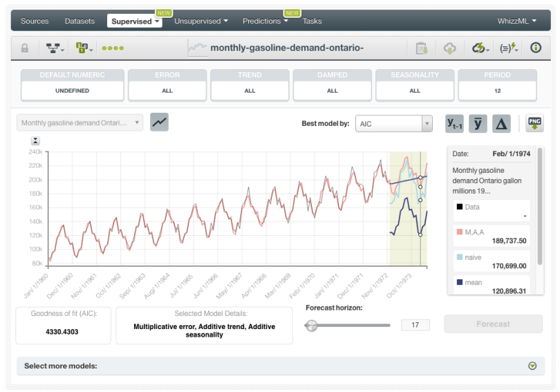Click the Forecast button
560x392 pixels.
pos(493,324)
